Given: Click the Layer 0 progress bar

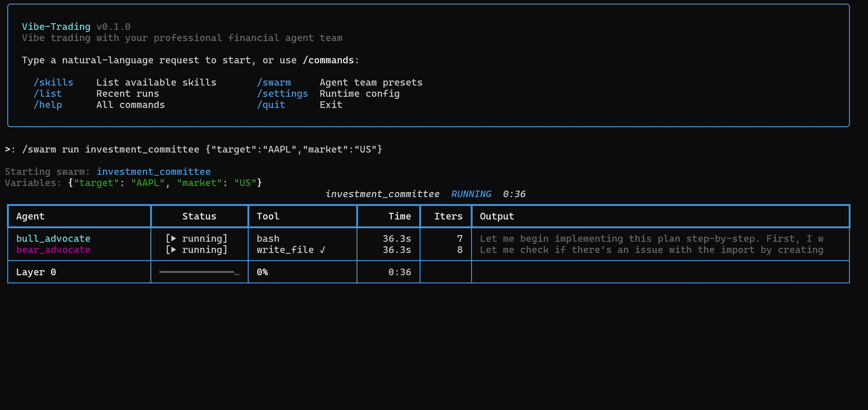Looking at the screenshot, I should point(199,272).
